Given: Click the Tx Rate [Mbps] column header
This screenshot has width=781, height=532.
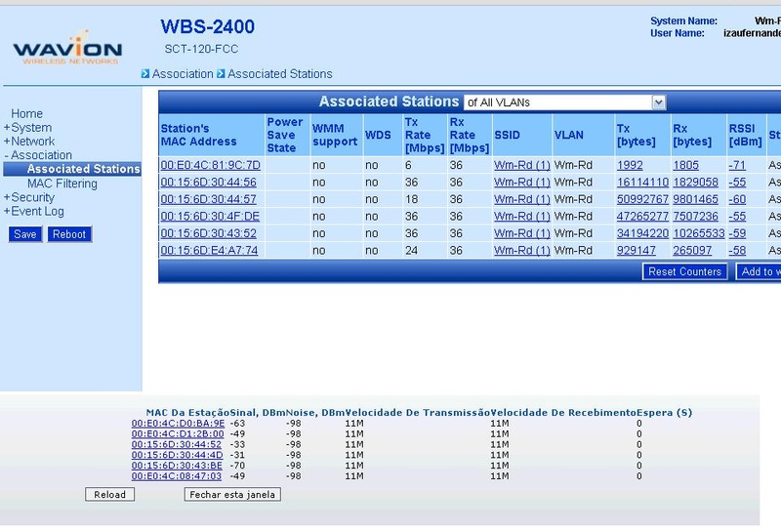Looking at the screenshot, I should pyautogui.click(x=425, y=135).
